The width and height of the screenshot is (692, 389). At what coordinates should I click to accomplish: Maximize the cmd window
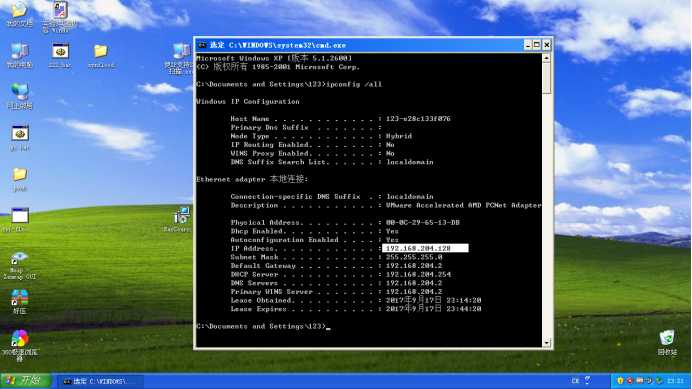537,45
